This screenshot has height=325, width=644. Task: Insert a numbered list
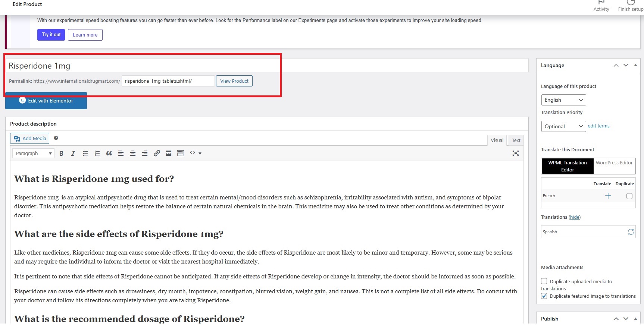[x=97, y=153]
